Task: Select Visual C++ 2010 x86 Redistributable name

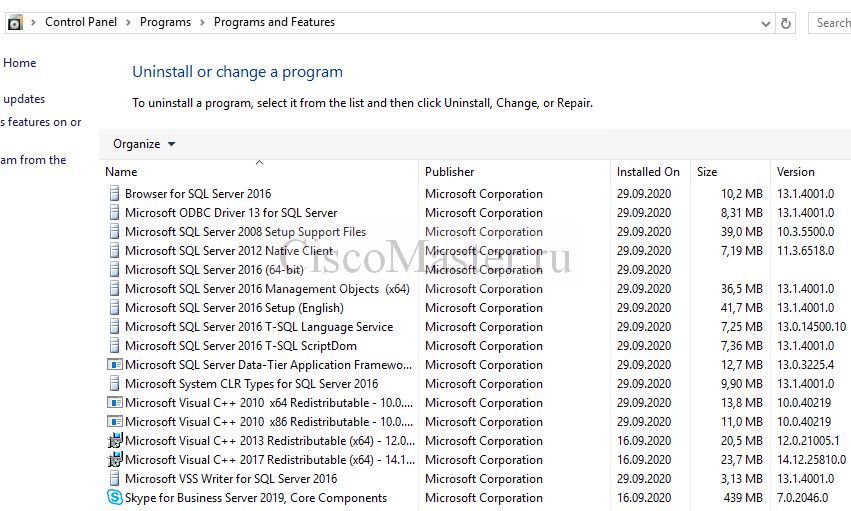Action: pos(269,421)
